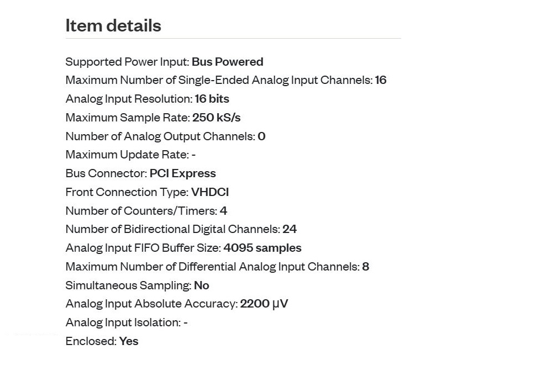Click the VHDCI front connection type value
Screen dimensions: 553x392
click(210, 192)
